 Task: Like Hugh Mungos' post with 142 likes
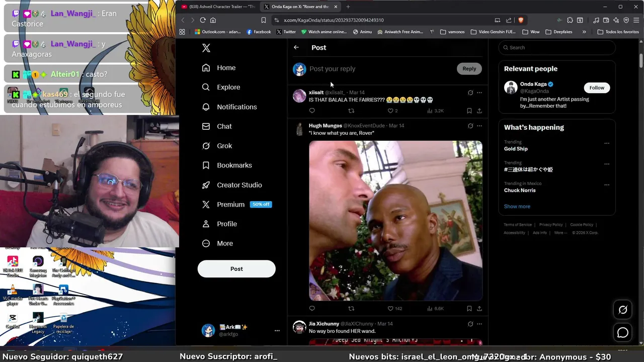point(394,308)
